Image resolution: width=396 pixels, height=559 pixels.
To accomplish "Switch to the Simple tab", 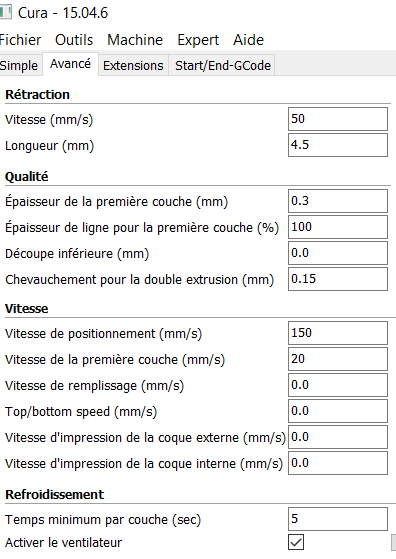I will click(20, 66).
